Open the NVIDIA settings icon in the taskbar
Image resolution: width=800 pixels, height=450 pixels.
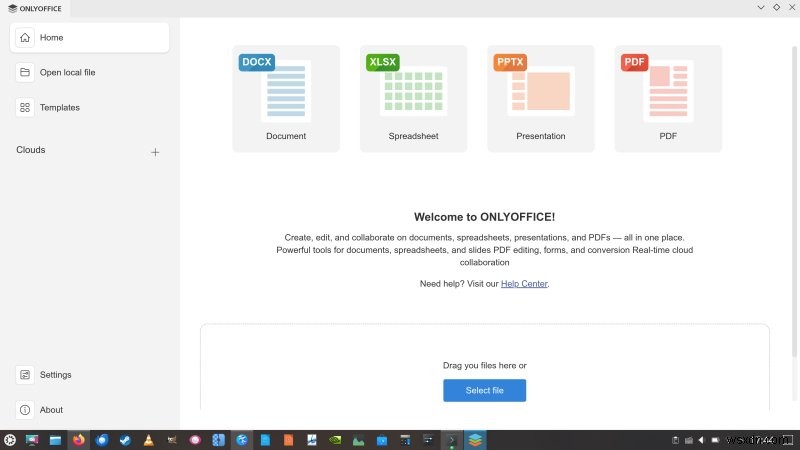coord(335,440)
